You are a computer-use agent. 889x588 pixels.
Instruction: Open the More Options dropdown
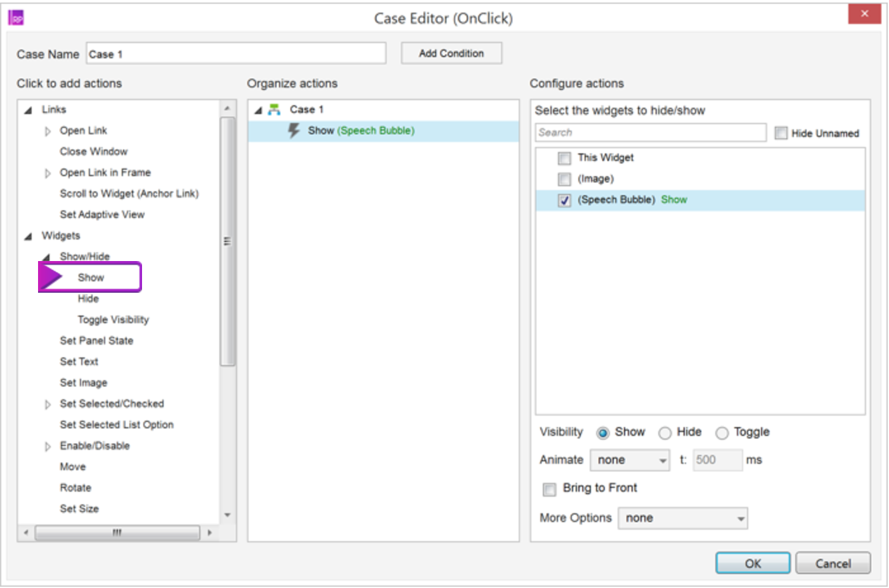(x=683, y=518)
